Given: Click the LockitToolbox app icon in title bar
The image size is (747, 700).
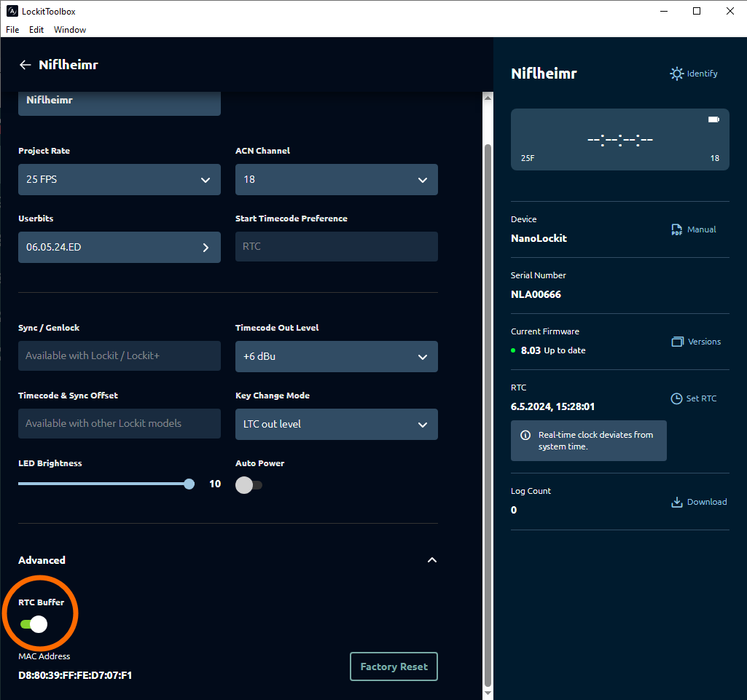Looking at the screenshot, I should [12, 11].
